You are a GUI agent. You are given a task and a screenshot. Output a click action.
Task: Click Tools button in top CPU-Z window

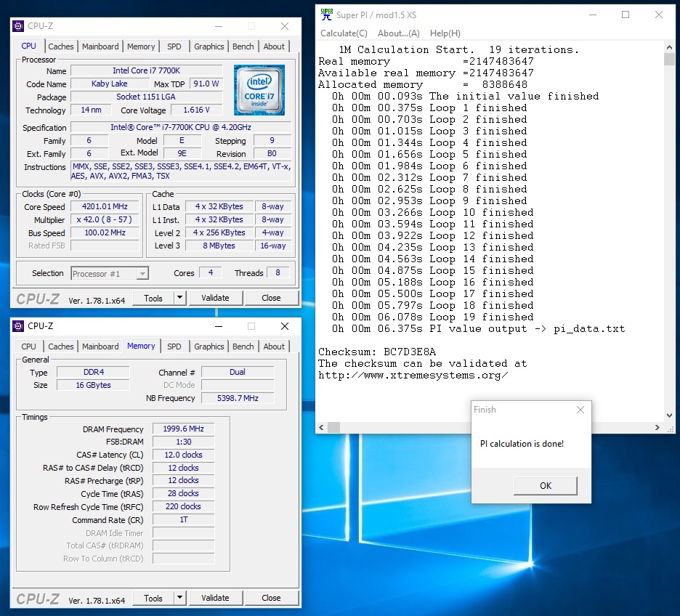coord(153,299)
